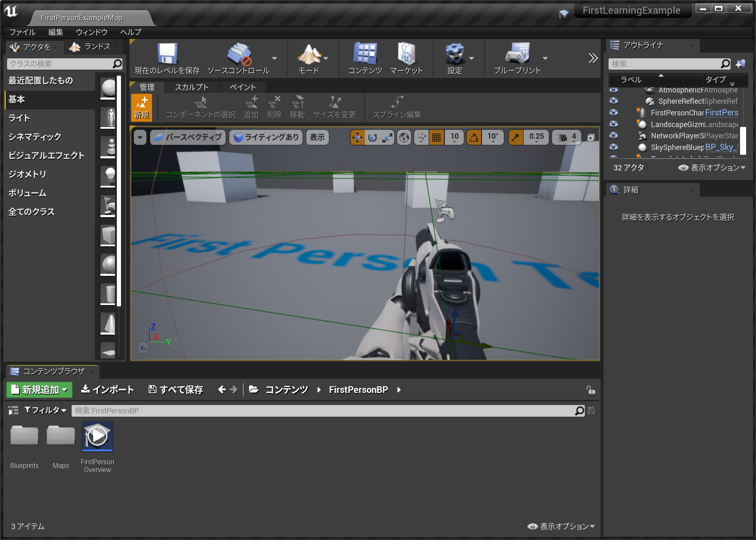Click FirstPersonBP breadcrumb path
This screenshot has height=540, width=756.
coord(358,390)
